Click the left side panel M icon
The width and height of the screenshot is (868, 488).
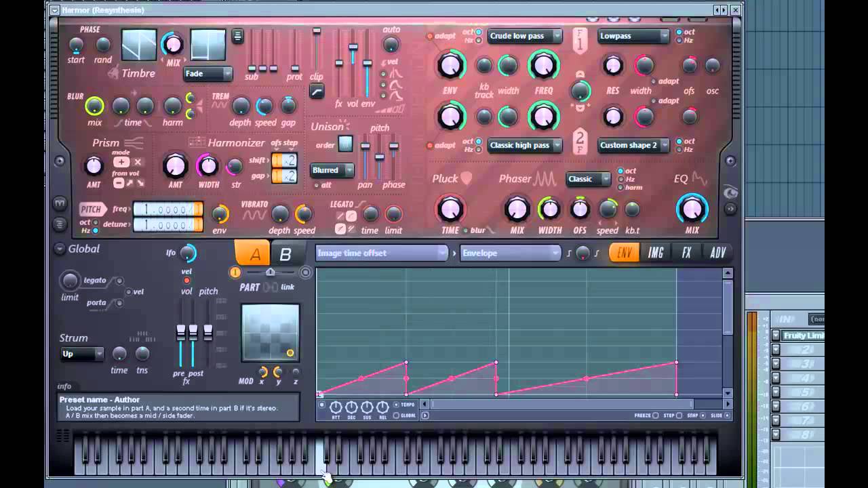60,203
